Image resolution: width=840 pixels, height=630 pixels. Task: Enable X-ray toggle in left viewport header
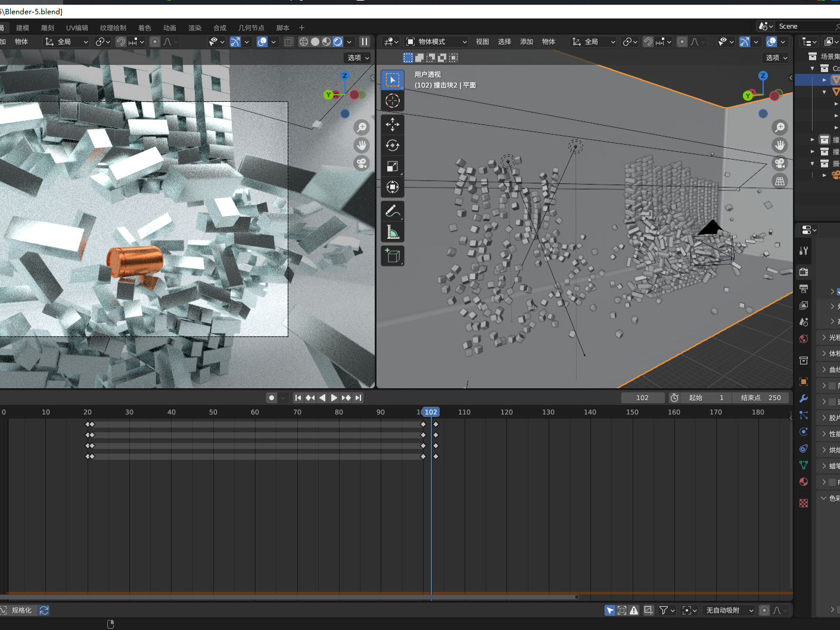pos(289,42)
